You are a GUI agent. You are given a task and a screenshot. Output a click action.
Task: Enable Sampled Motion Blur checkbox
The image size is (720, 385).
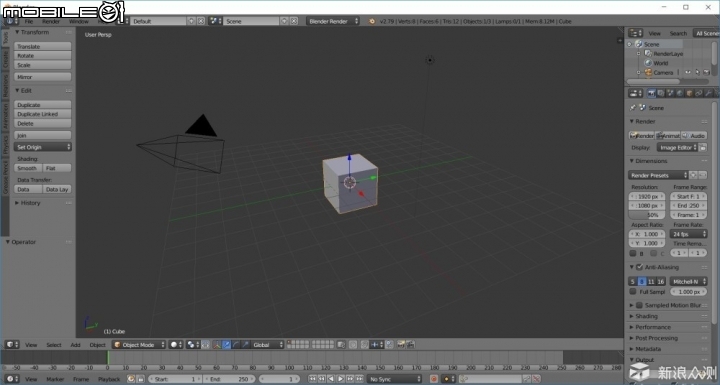coord(639,305)
